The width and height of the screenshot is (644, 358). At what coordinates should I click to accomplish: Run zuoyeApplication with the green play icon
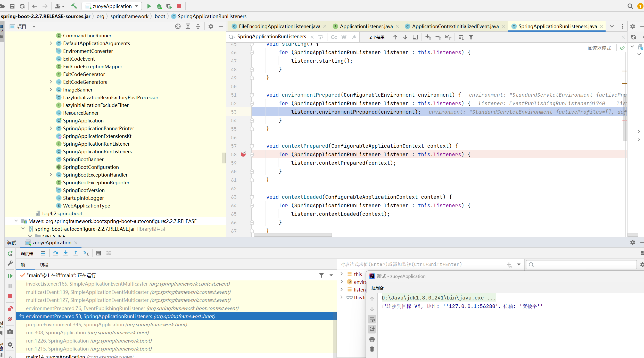[x=149, y=6]
